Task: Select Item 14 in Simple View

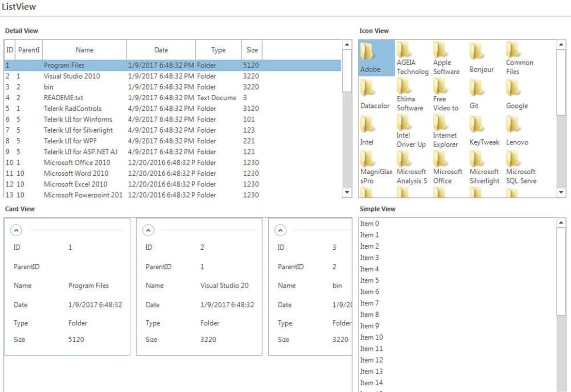Action: [x=457, y=382]
